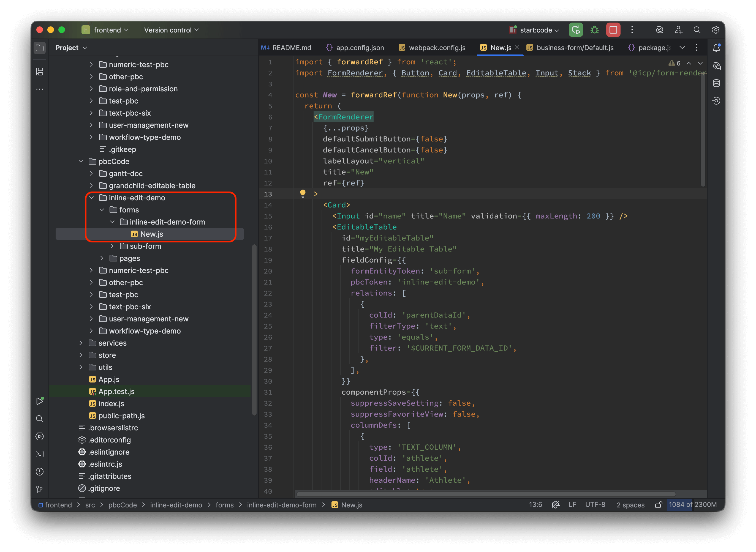The height and width of the screenshot is (552, 756).
Task: Show hidden editor tabs dropdown
Action: (682, 48)
